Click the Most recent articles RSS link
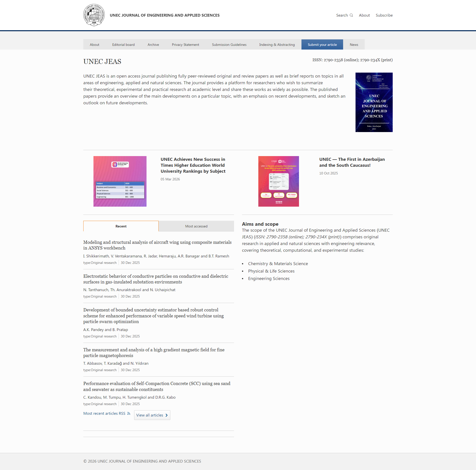Image resolution: width=476 pixels, height=470 pixels. [x=104, y=414]
